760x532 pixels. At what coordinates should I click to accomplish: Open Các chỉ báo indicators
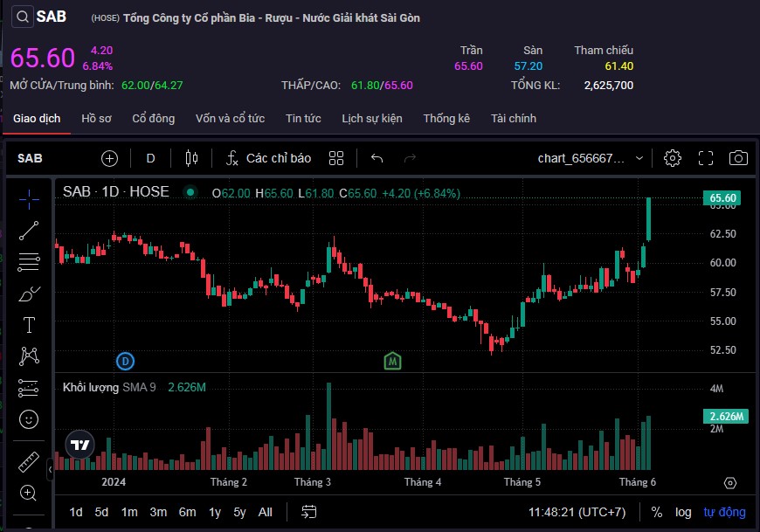pos(268,158)
